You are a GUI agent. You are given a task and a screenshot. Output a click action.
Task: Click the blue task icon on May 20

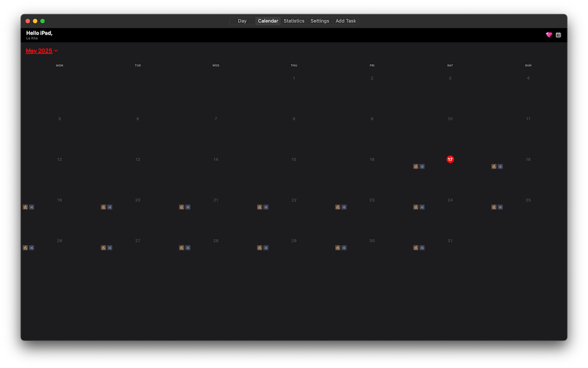tap(110, 207)
